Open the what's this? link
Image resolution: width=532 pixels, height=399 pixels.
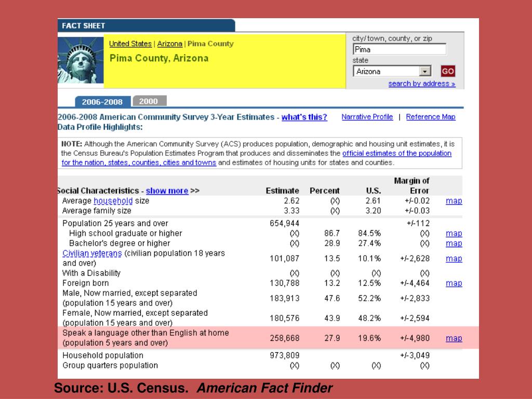click(x=304, y=117)
